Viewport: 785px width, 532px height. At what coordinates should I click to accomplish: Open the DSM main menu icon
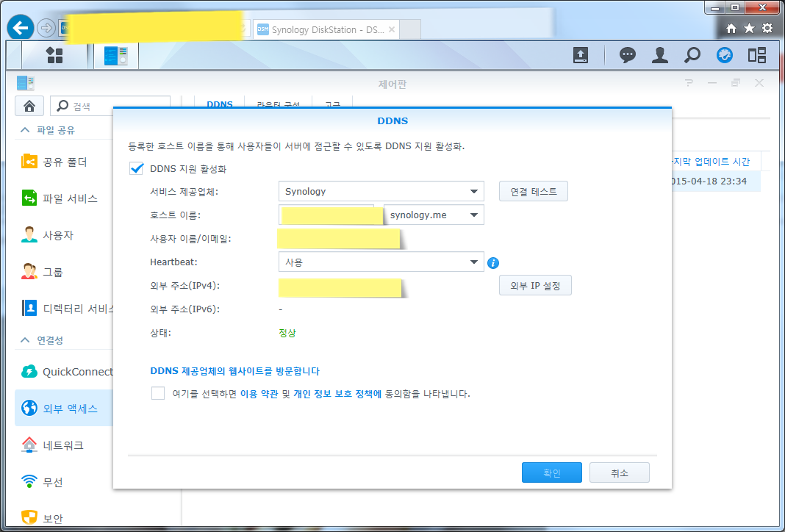pos(54,55)
